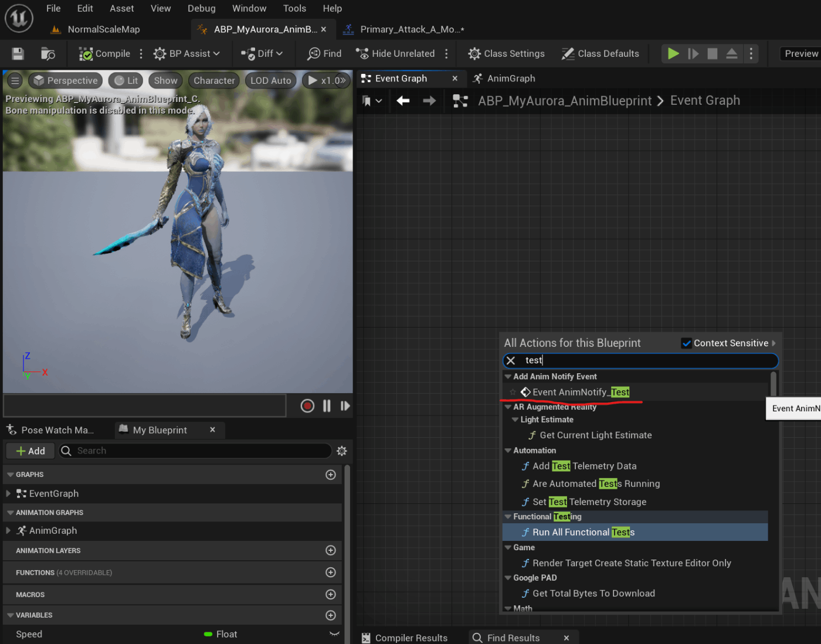Click the Preview button
Screen dimensions: 821x644
801,54
